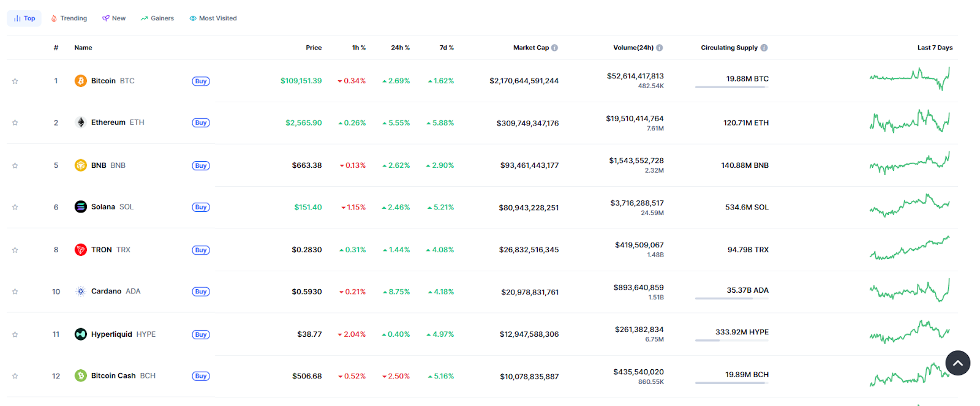Open Solana's 7-day sparkline chart
980x406 pixels.
point(910,206)
